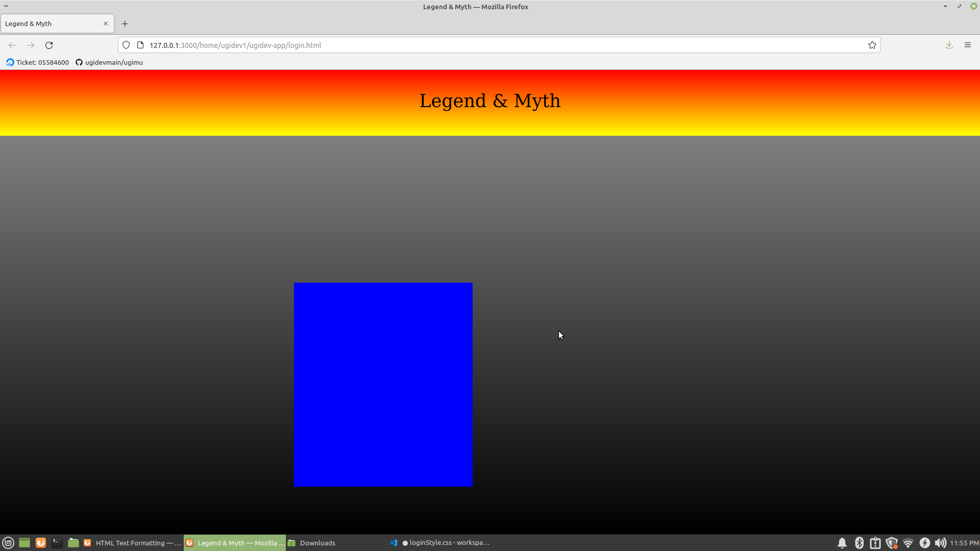Screen dimensions: 980x551
Task: Go back one page
Action: tap(12, 45)
